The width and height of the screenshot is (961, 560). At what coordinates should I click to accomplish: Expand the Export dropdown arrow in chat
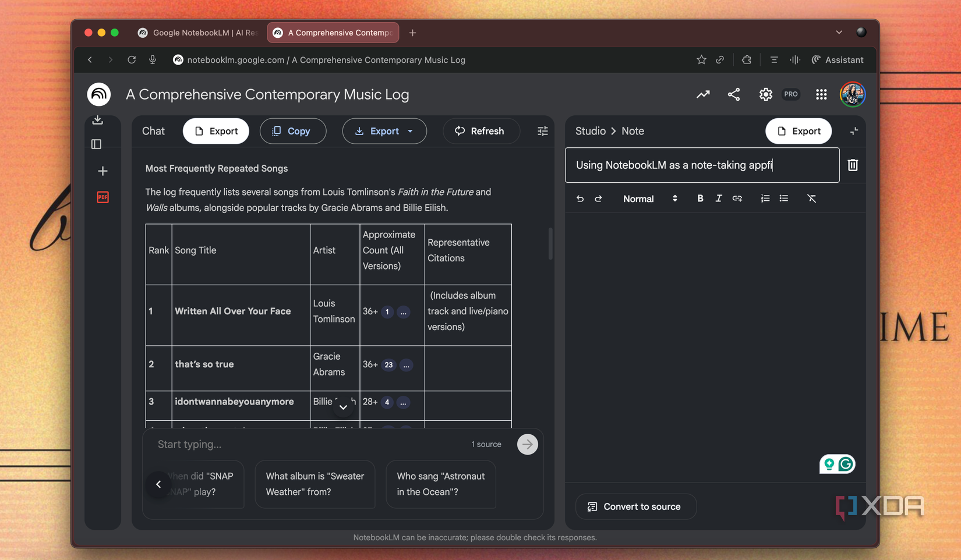click(x=411, y=131)
